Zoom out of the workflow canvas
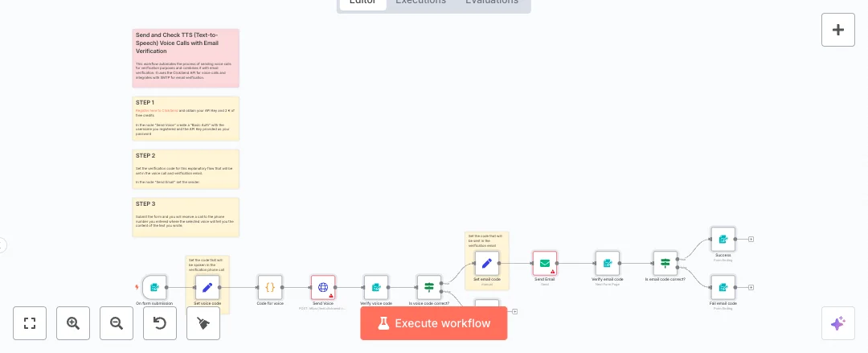 [x=117, y=323]
